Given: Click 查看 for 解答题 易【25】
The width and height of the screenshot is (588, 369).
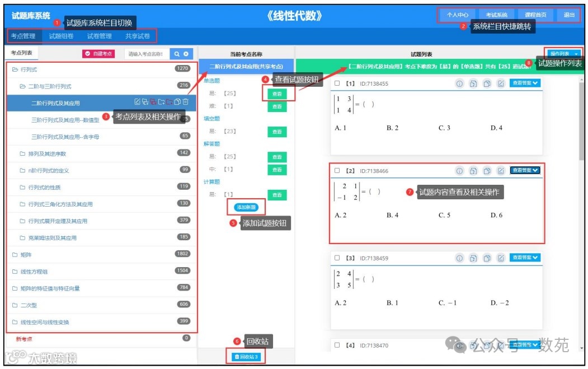Looking at the screenshot, I should point(277,157).
